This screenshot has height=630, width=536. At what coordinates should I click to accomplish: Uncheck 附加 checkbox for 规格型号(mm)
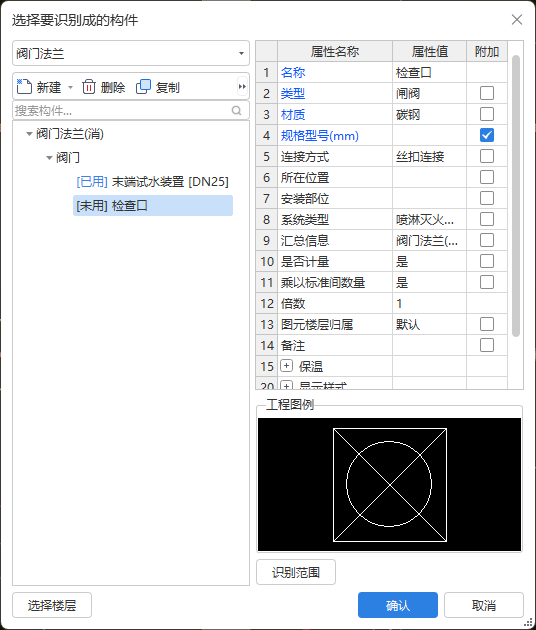click(x=487, y=135)
